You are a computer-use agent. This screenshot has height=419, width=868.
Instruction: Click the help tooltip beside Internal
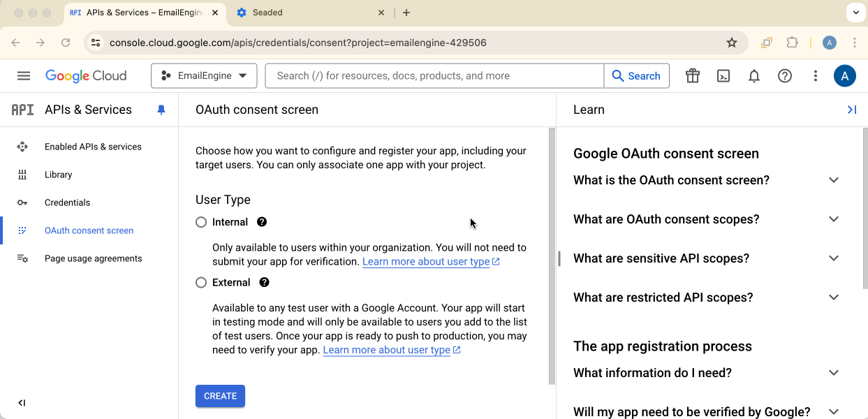(x=261, y=222)
